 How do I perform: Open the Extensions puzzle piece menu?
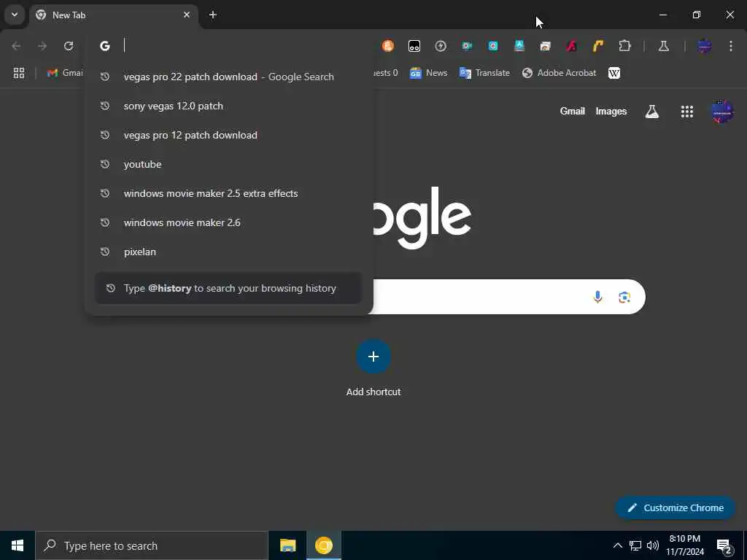(624, 46)
